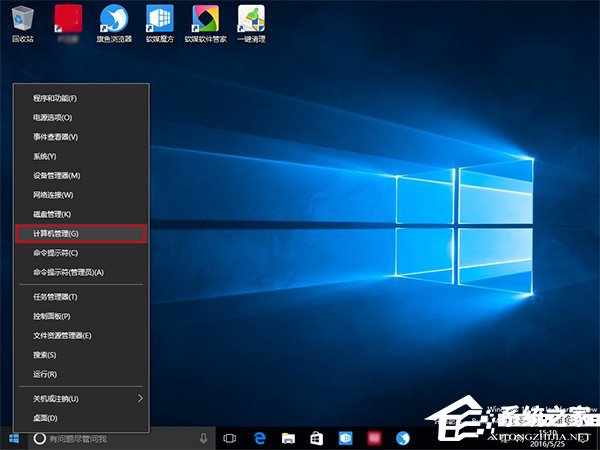Open Task View in the taskbar

pyautogui.click(x=229, y=438)
